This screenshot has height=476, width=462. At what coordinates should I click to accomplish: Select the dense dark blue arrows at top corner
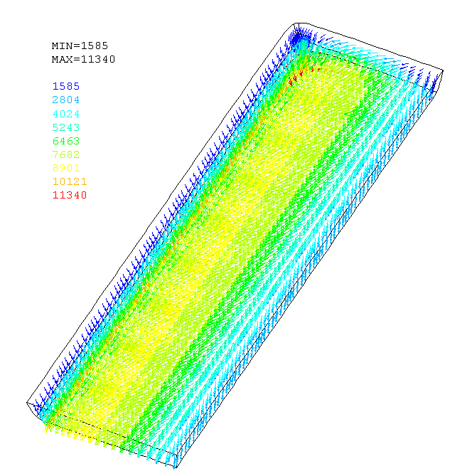[299, 36]
